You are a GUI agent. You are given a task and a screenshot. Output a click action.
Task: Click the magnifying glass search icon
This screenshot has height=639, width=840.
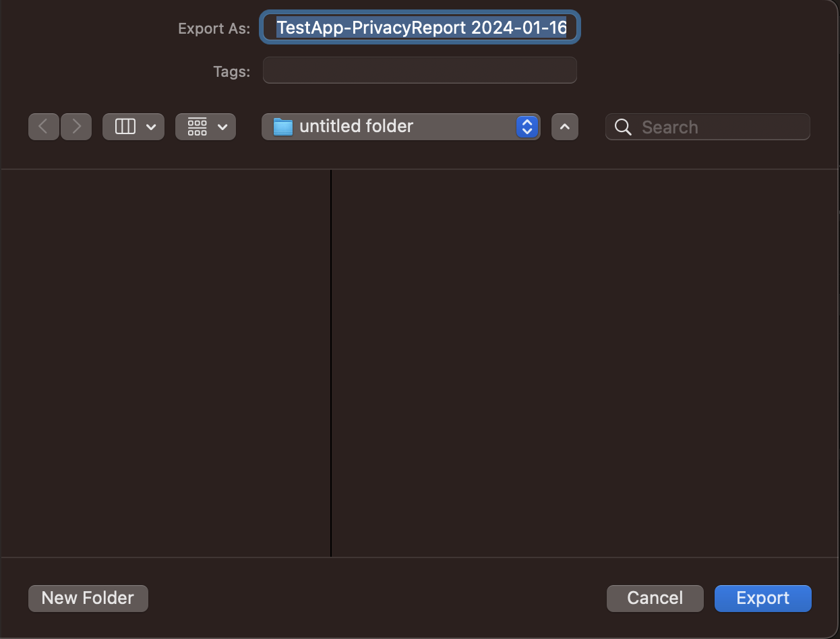(624, 127)
